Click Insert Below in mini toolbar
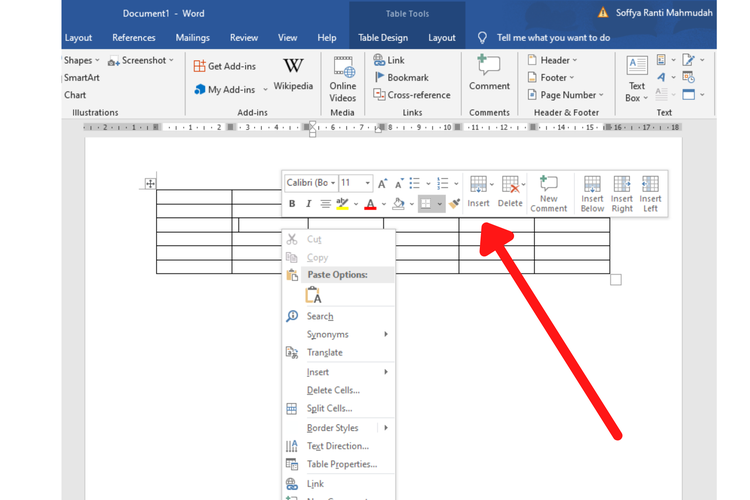The image size is (750, 500). point(592,194)
